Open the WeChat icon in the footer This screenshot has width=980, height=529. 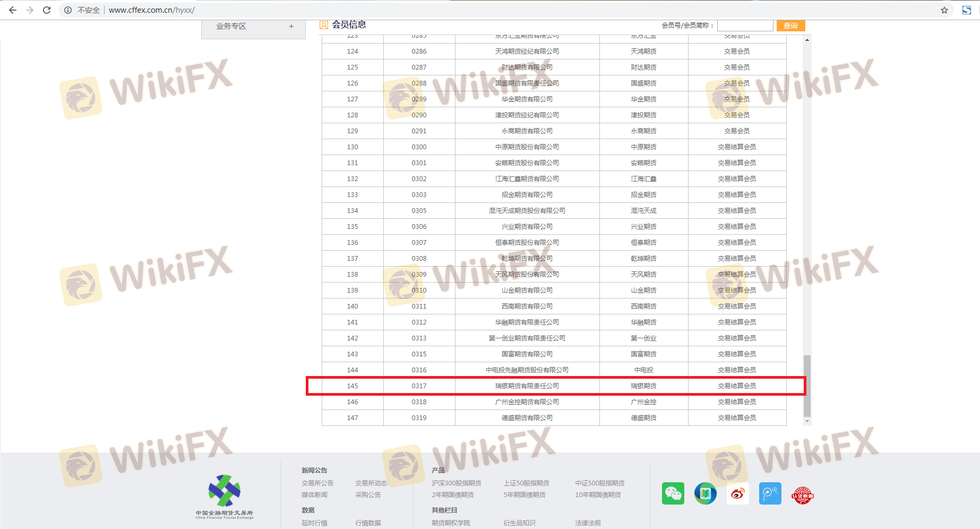point(673,494)
